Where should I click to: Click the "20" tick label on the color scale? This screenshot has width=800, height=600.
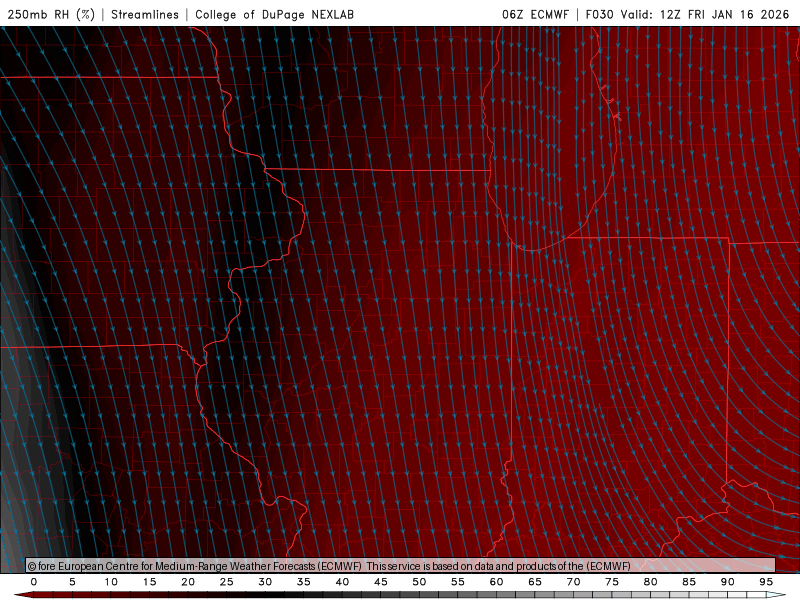point(188,582)
